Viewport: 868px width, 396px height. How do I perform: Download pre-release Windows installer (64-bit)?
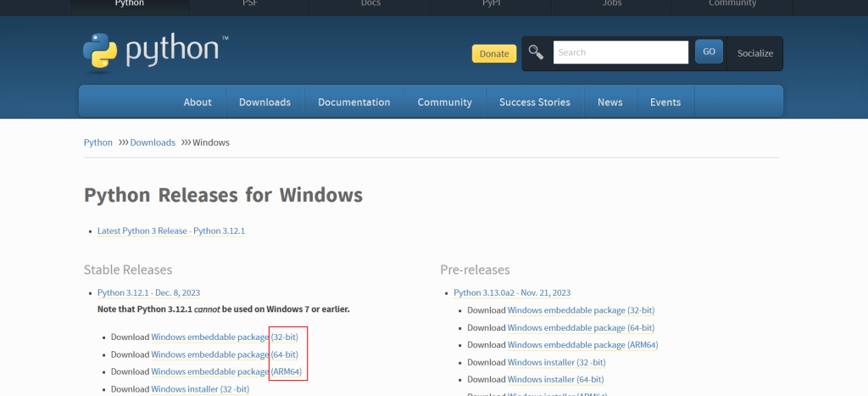click(x=555, y=379)
